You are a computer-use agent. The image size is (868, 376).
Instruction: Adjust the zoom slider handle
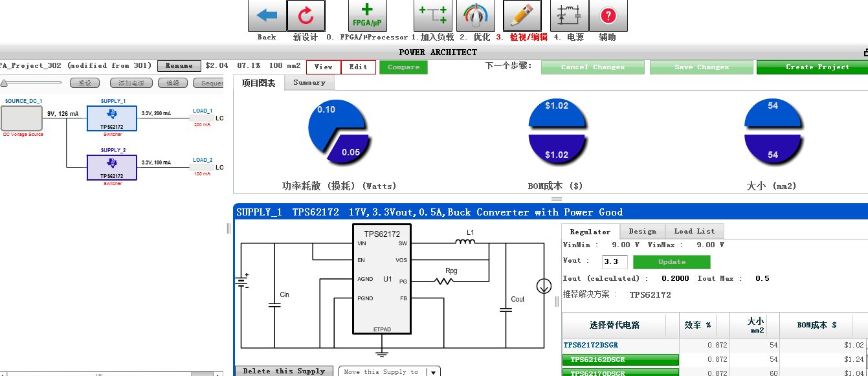click(5, 83)
